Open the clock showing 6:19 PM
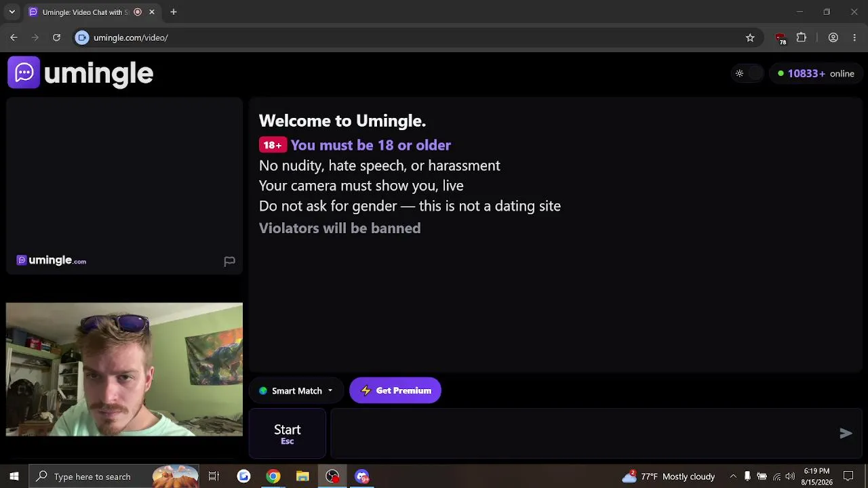This screenshot has width=868, height=488. pos(816,476)
